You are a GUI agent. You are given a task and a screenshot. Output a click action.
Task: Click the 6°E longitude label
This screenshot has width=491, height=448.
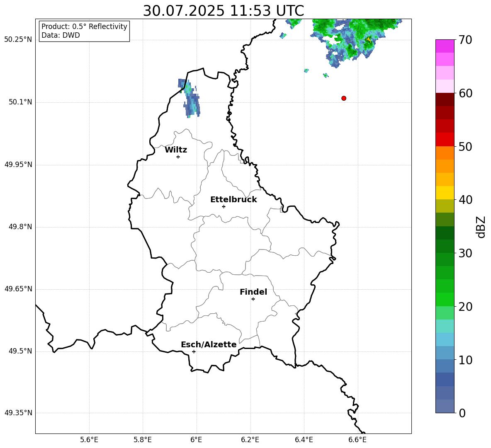point(196,440)
